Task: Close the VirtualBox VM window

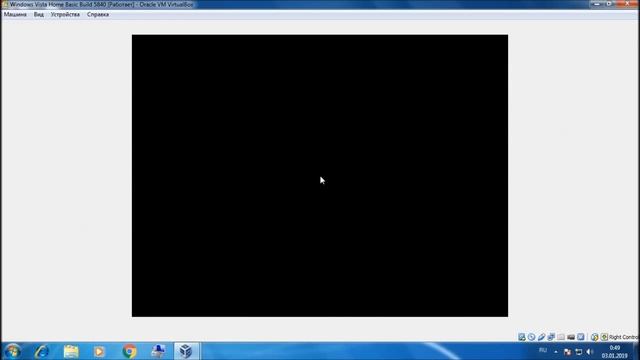Action: [x=627, y=4]
